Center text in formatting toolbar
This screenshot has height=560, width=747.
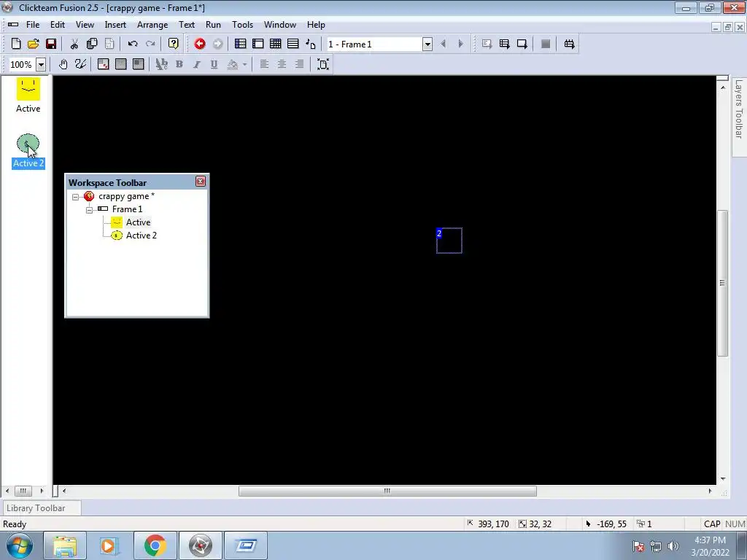tap(282, 64)
